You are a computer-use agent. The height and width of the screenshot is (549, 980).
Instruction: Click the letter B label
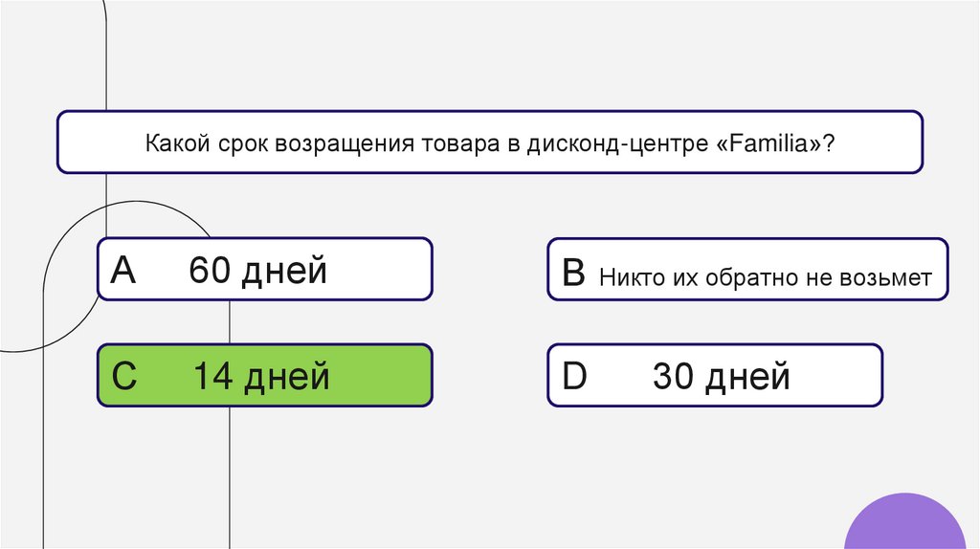[573, 274]
